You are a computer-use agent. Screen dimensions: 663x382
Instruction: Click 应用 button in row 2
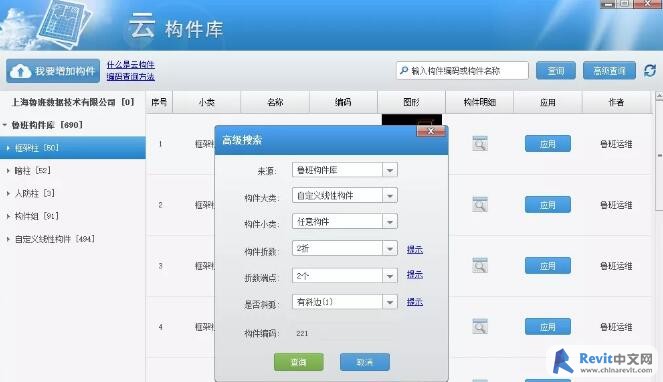(x=548, y=205)
